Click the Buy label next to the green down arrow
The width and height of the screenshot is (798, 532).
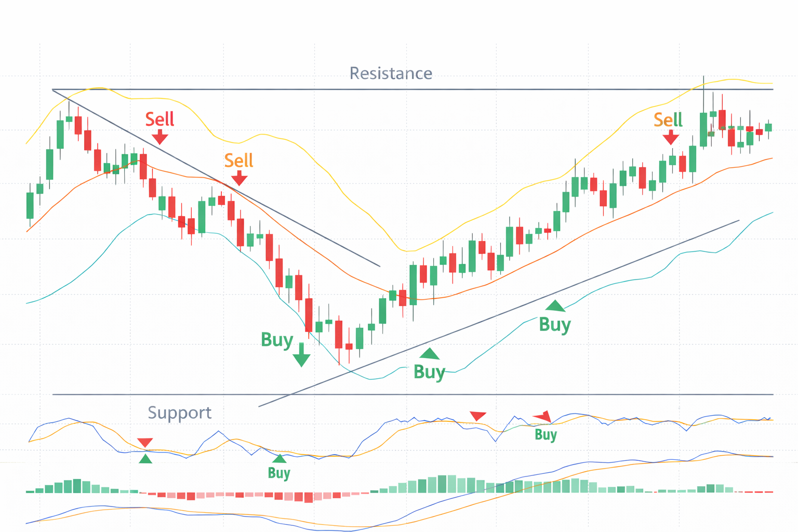pos(277,340)
